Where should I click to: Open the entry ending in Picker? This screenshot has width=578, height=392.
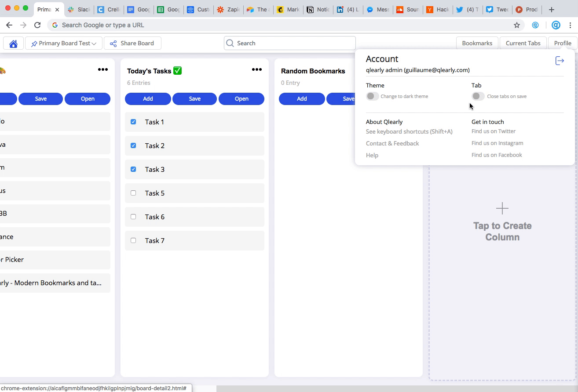(55, 260)
